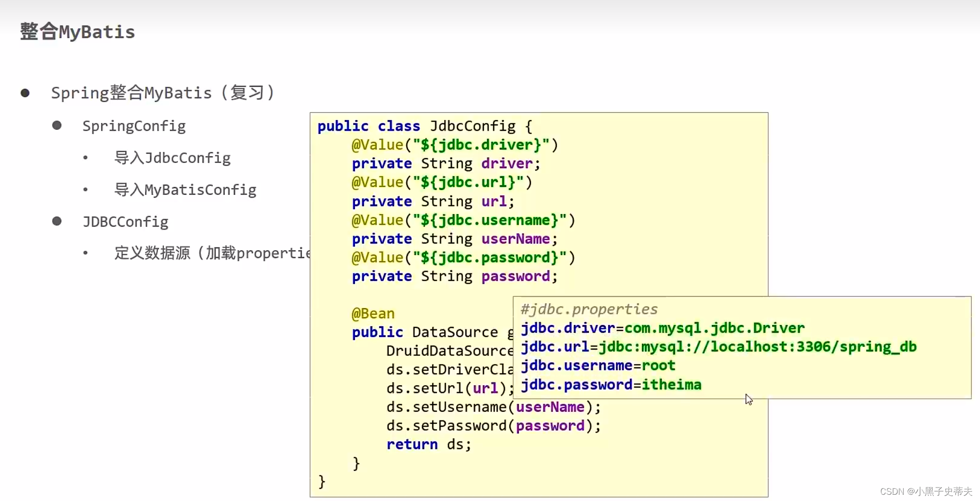The image size is (980, 501).
Task: Click the ds.setUrl(url); line
Action: pyautogui.click(x=450, y=388)
